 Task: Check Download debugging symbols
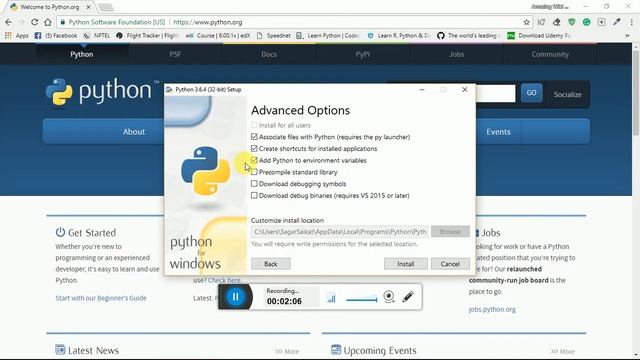click(x=254, y=184)
